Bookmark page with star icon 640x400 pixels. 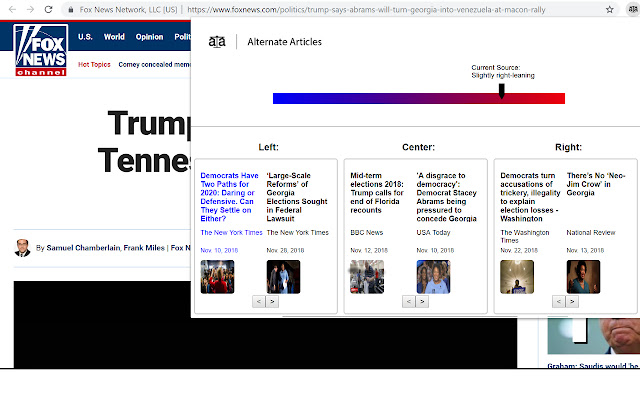click(609, 9)
